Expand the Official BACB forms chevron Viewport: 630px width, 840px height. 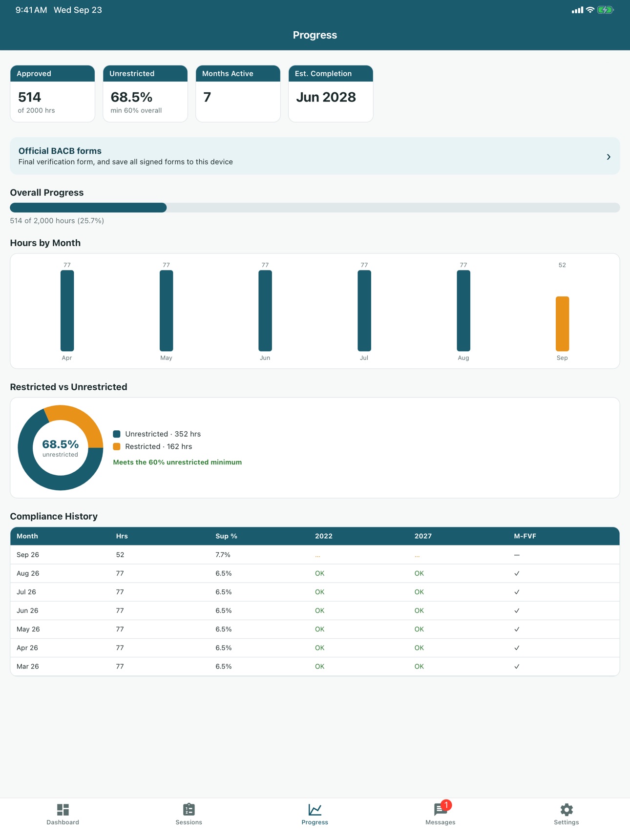coord(609,157)
